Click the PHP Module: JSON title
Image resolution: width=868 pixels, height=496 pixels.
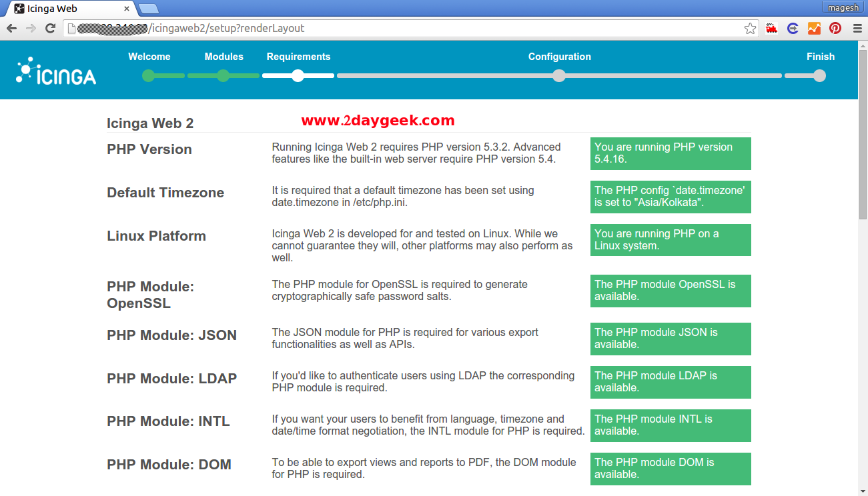171,335
